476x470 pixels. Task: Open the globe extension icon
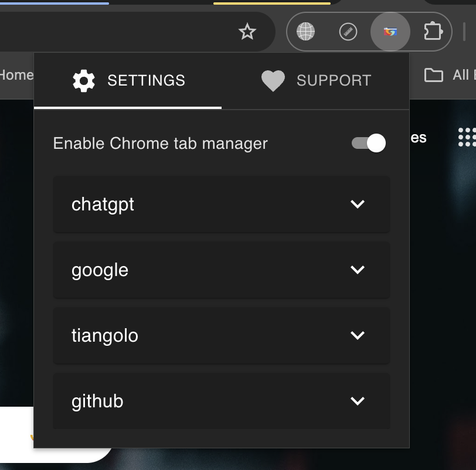click(x=305, y=32)
